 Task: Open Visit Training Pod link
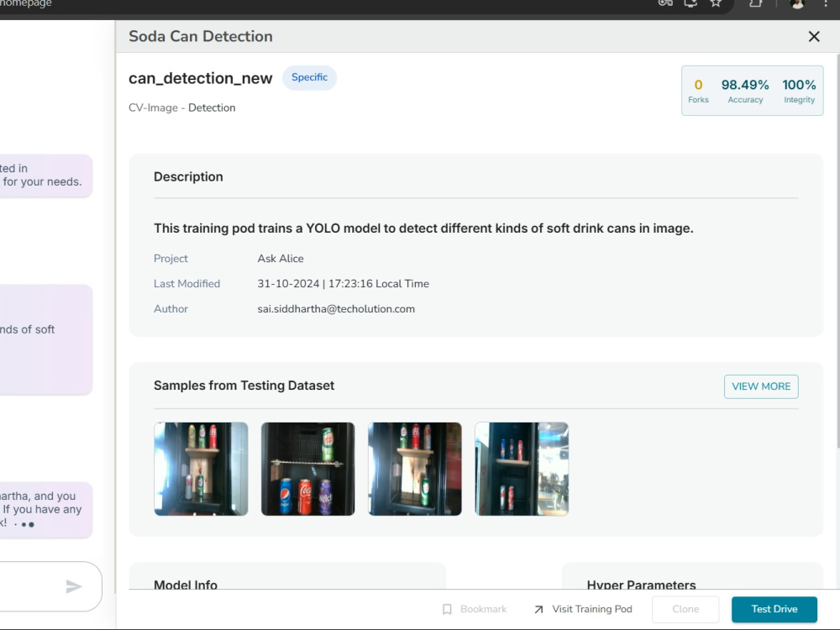click(x=584, y=609)
